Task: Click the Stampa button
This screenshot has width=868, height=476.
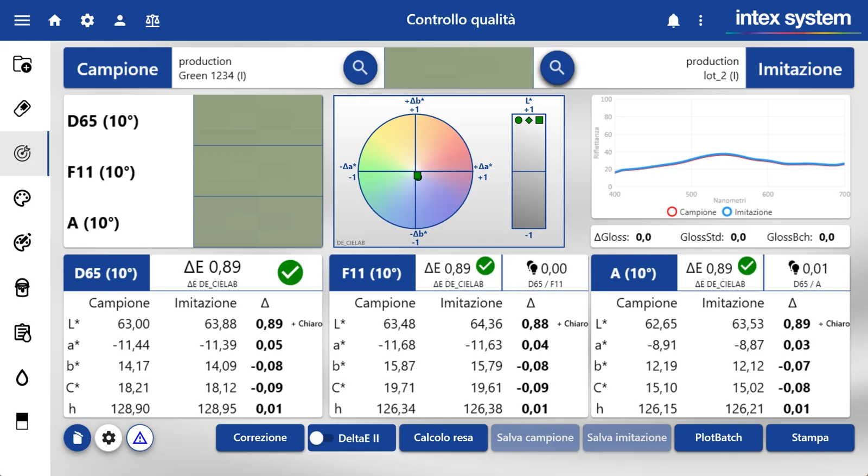Action: (x=810, y=438)
